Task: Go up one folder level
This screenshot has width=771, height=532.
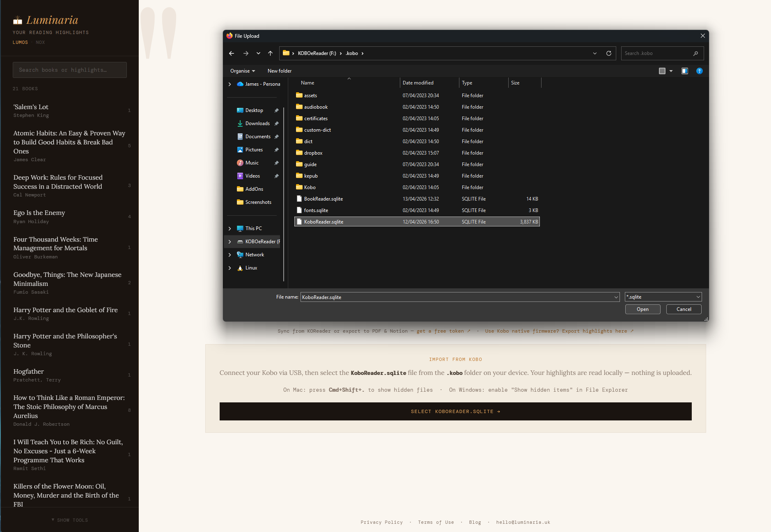Action: click(x=270, y=53)
